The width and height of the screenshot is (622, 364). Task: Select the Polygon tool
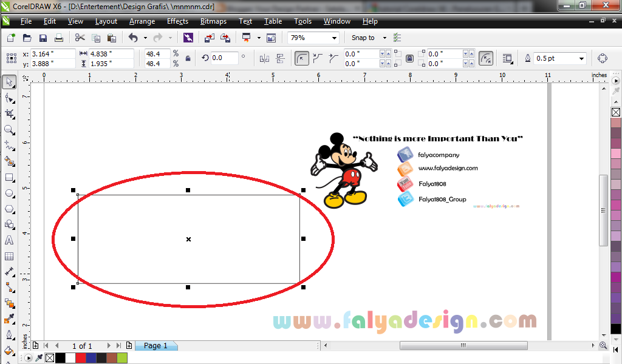click(x=9, y=209)
